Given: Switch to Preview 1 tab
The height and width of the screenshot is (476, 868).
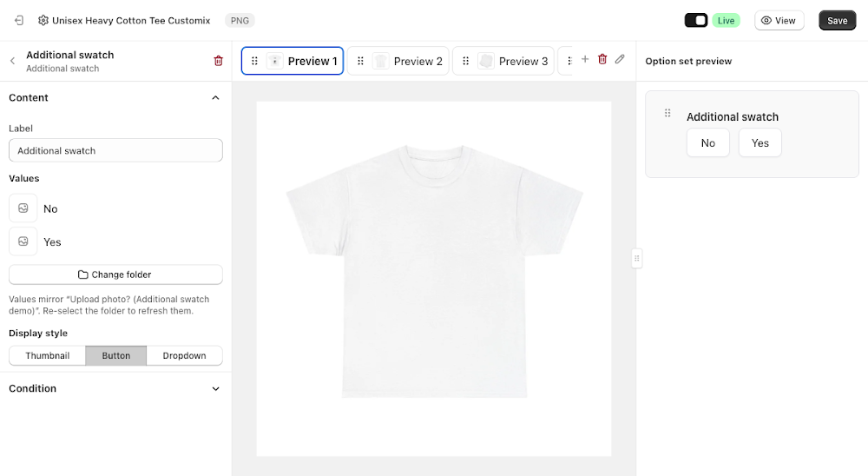Looking at the screenshot, I should pyautogui.click(x=293, y=61).
